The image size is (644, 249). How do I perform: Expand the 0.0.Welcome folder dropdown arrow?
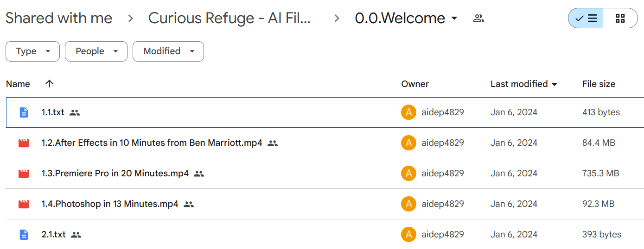[454, 19]
